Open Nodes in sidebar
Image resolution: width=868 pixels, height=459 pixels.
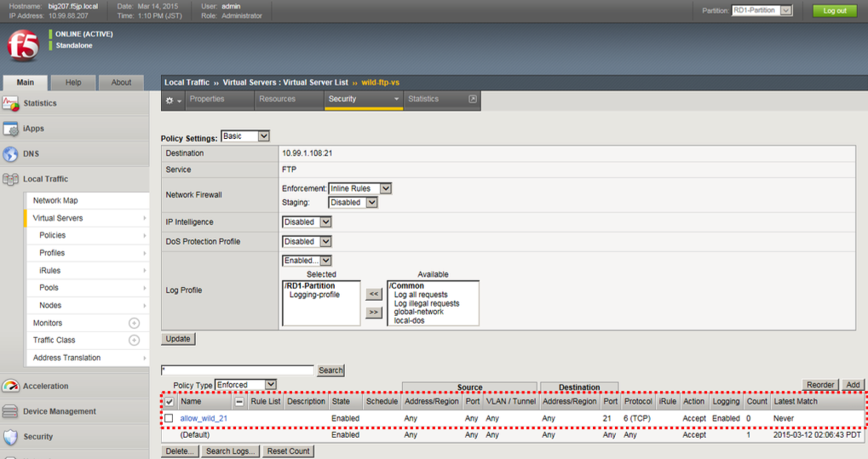(50, 306)
